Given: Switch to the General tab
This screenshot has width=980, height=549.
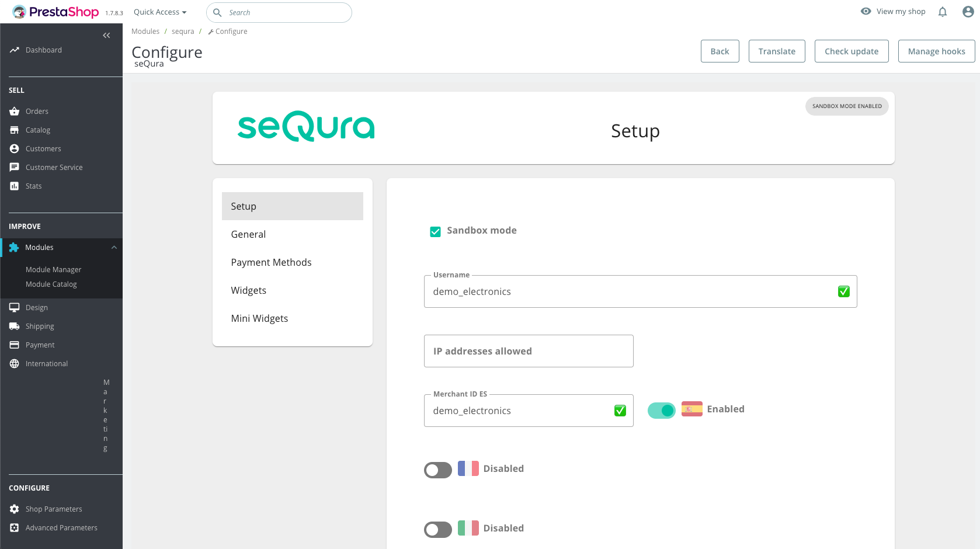Looking at the screenshot, I should (293, 234).
